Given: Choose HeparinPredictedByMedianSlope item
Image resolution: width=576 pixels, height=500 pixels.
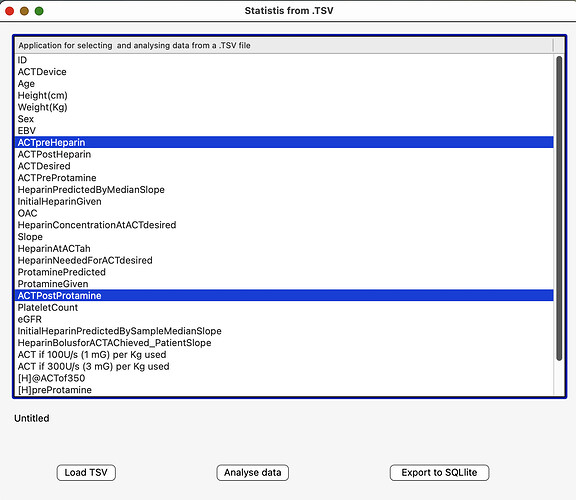Looking at the screenshot, I should click(x=284, y=190).
